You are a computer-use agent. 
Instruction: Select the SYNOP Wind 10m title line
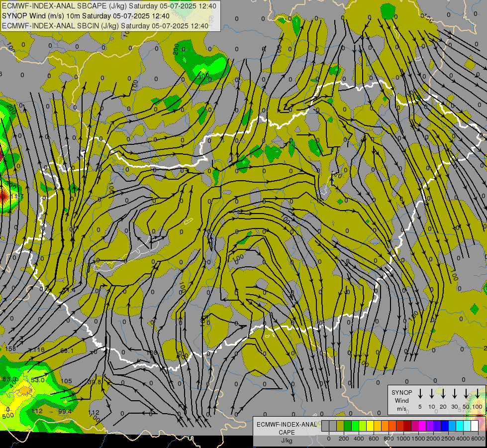point(86,16)
